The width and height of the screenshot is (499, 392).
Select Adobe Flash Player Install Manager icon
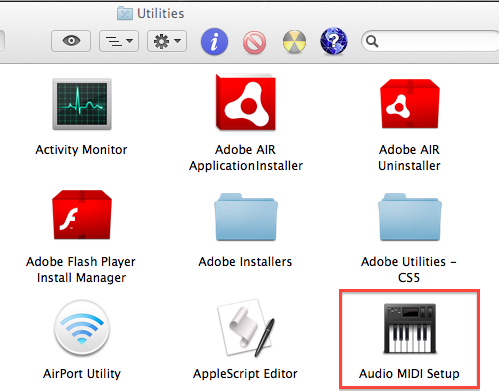point(82,215)
